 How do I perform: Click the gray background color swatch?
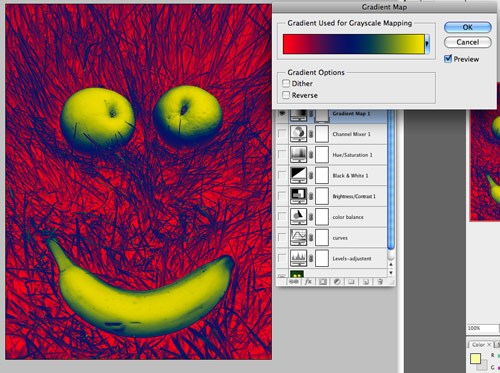point(483,365)
